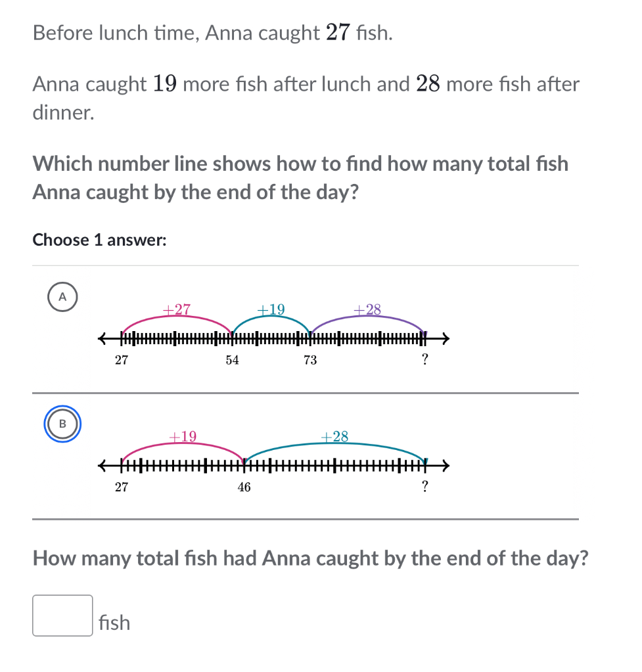The width and height of the screenshot is (642, 672).
Task: Click the teal +19 arc label in option A
Action: tap(271, 309)
